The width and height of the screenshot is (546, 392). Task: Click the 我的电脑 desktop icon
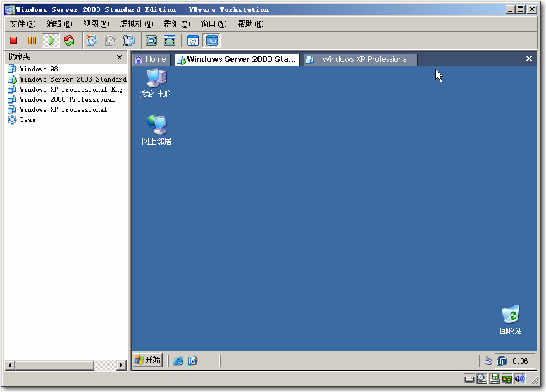(x=157, y=83)
